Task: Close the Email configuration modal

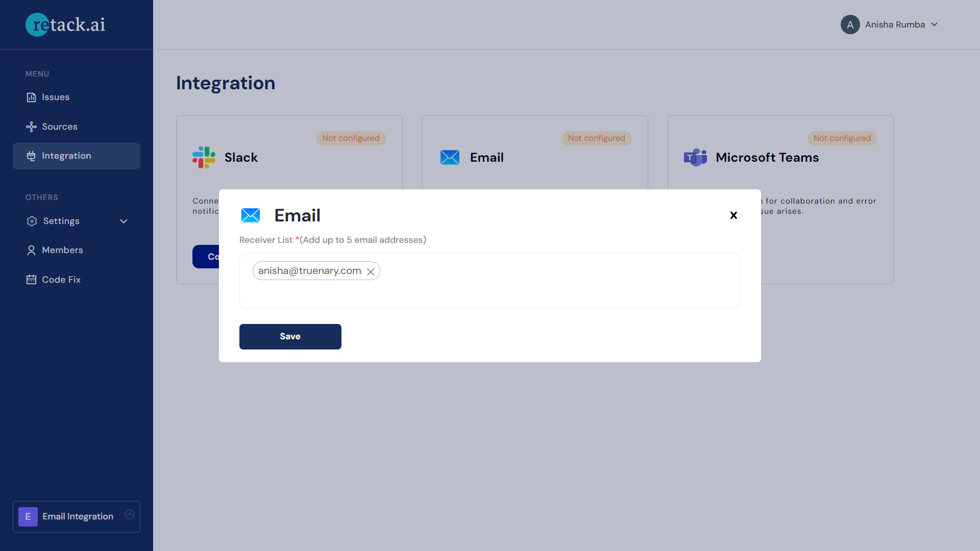Action: (x=733, y=215)
